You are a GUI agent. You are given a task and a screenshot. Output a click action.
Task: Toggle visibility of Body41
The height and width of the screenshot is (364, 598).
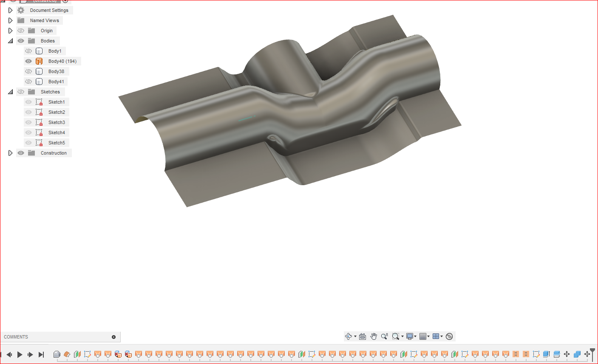click(x=28, y=82)
